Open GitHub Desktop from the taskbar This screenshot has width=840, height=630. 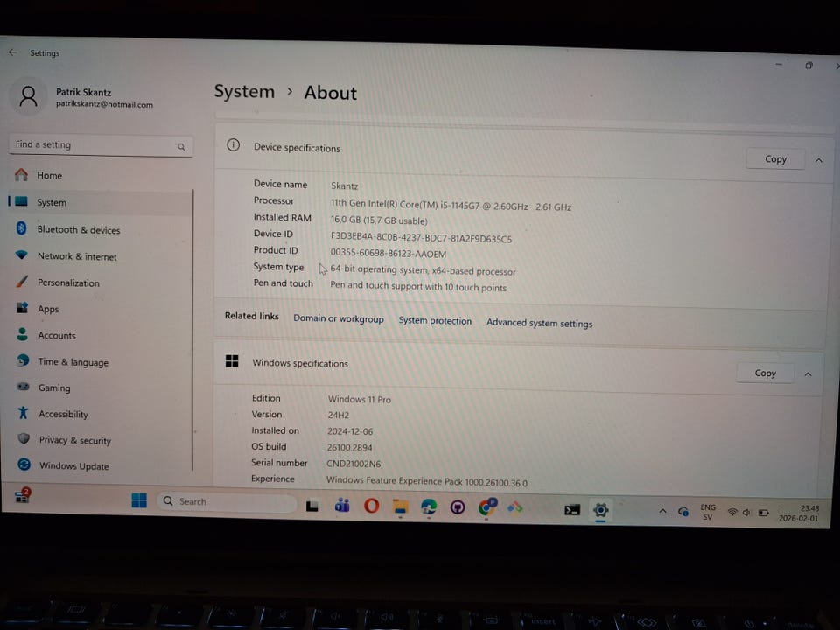point(458,507)
